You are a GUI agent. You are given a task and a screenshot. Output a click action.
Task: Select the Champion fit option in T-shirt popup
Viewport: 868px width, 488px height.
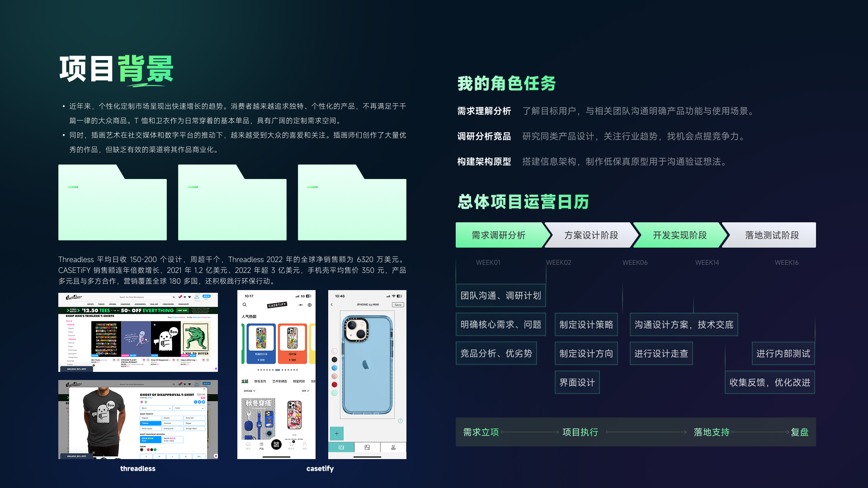click(x=173, y=428)
